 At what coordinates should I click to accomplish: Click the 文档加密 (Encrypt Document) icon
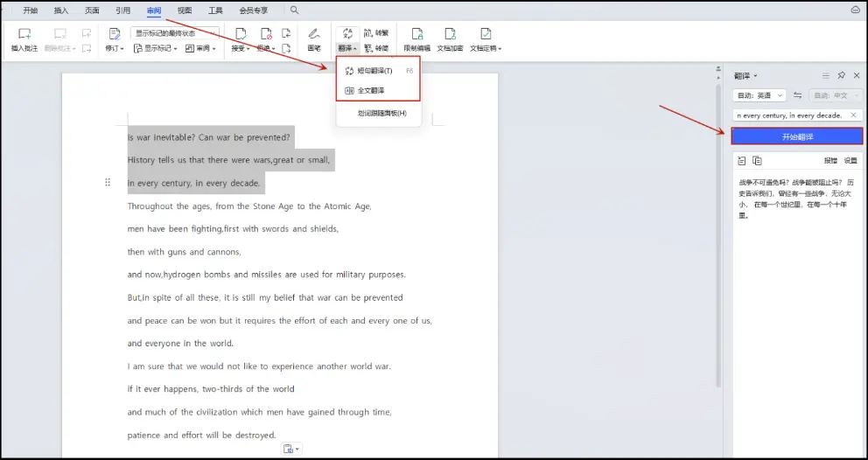click(x=450, y=35)
